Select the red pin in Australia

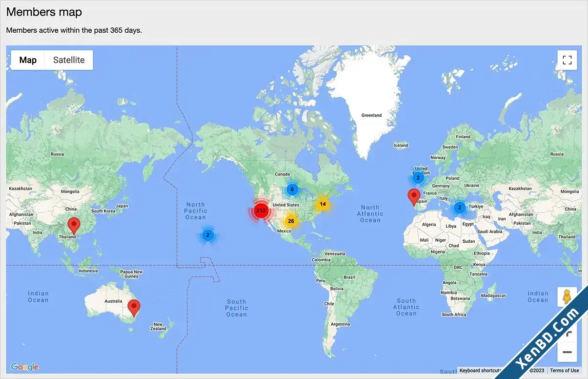[x=134, y=309]
